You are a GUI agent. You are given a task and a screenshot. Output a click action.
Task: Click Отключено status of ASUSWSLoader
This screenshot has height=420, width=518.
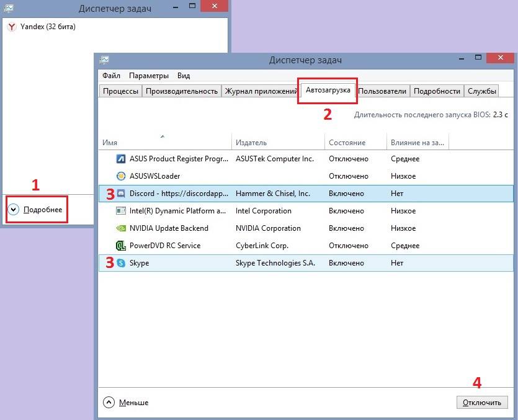(348, 176)
